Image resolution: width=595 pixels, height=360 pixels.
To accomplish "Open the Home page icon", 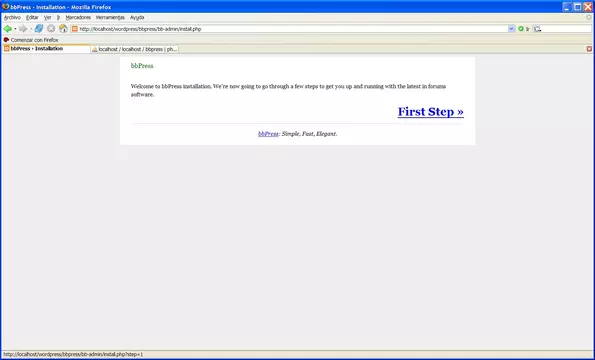I will (63, 29).
